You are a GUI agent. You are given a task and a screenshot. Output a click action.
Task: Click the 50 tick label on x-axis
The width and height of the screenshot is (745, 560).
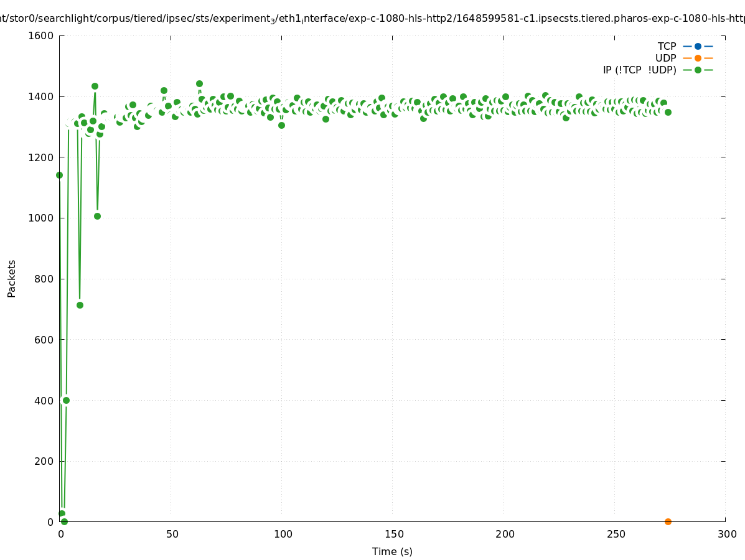coord(172,534)
